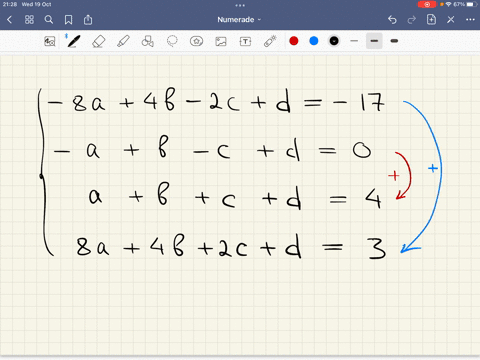
Task: Select the Elements sticker tool
Action: point(196,41)
